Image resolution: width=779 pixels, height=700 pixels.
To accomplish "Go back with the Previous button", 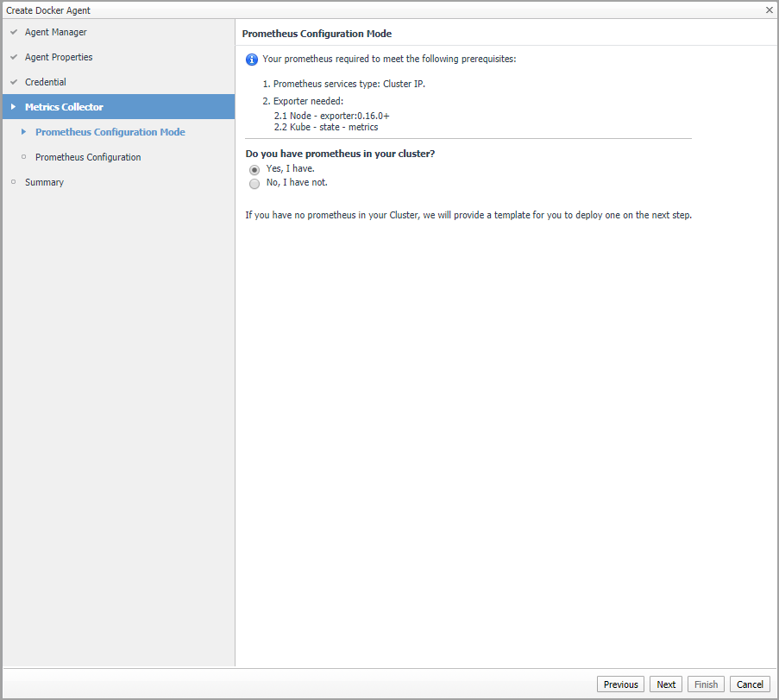I will click(620, 684).
